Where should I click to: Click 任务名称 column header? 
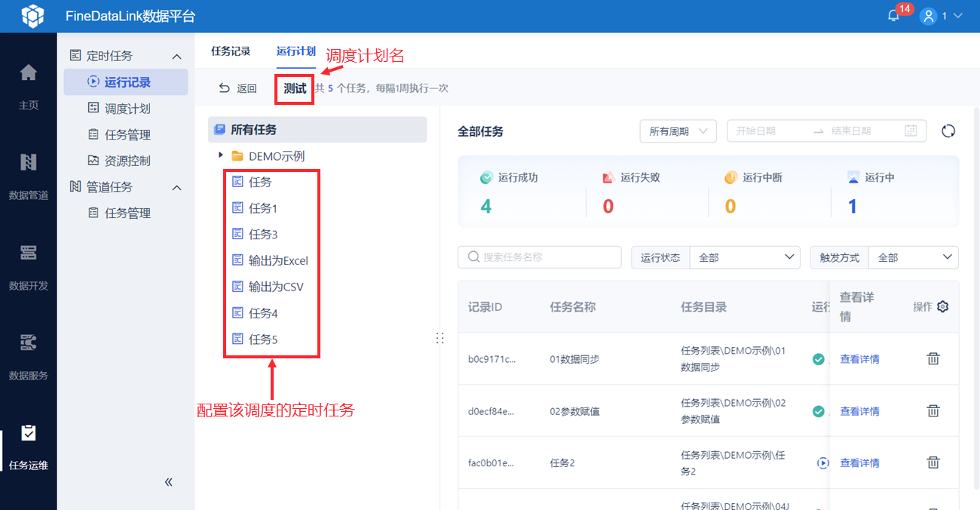[573, 307]
